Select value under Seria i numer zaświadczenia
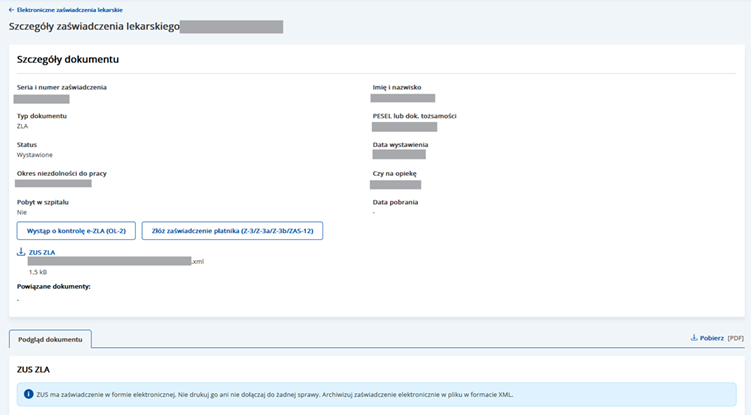 click(x=42, y=99)
